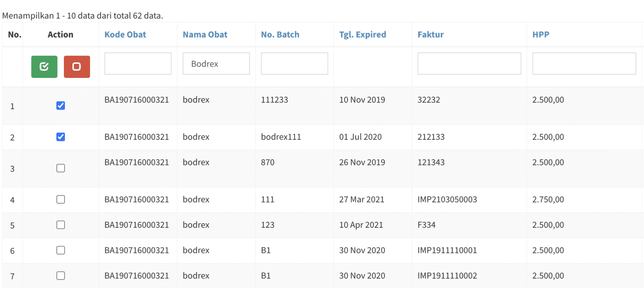Focus the Kode Obat filter field

(x=138, y=64)
